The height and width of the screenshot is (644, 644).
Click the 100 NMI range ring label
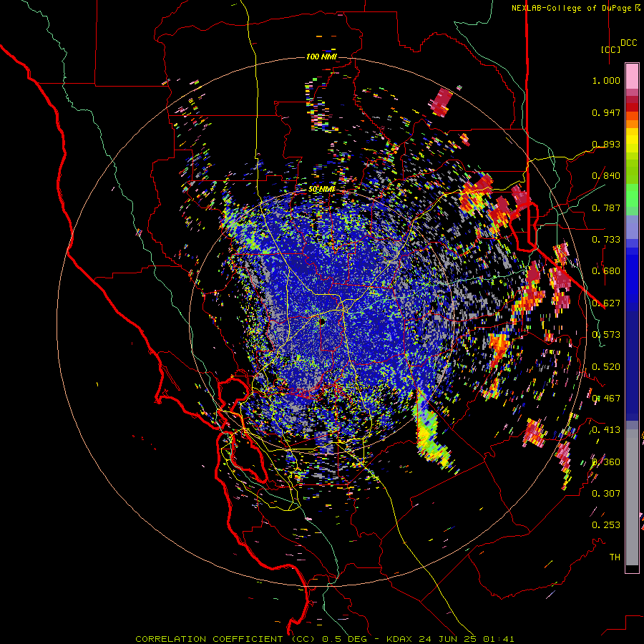321,57
